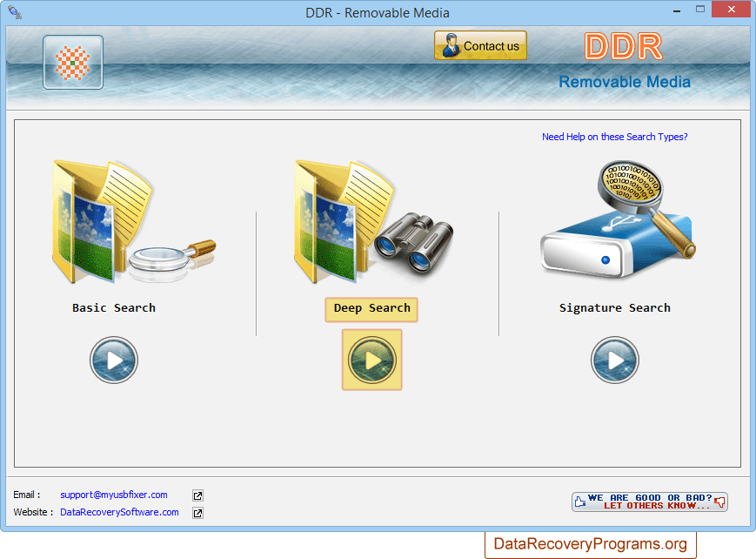Click the DDR logo text in header
Image resolution: width=756 pixels, height=559 pixels.
624,46
